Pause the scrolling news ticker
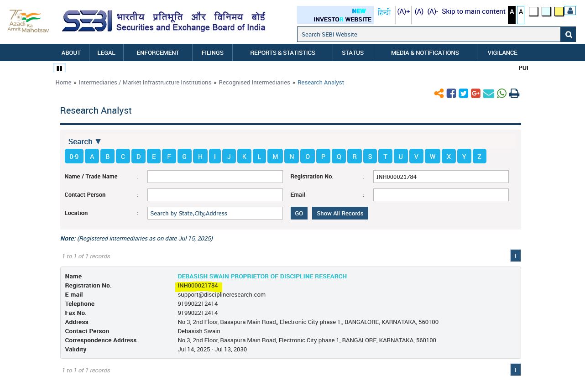 click(59, 68)
